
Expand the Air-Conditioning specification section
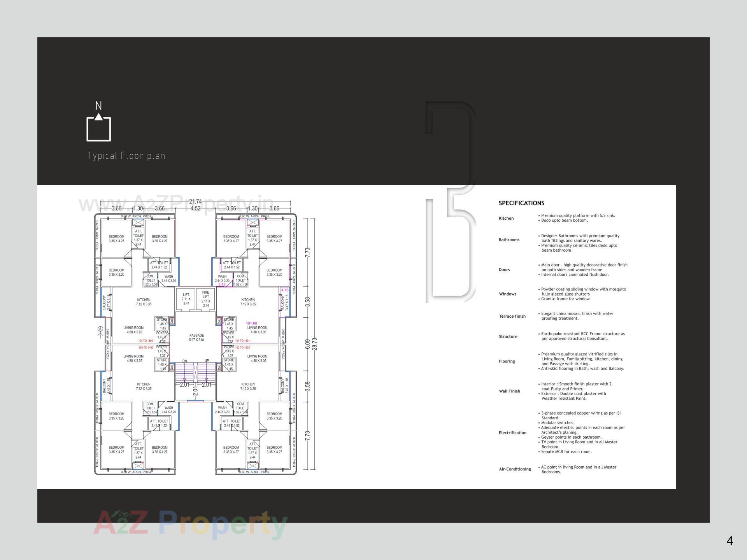coord(515,469)
